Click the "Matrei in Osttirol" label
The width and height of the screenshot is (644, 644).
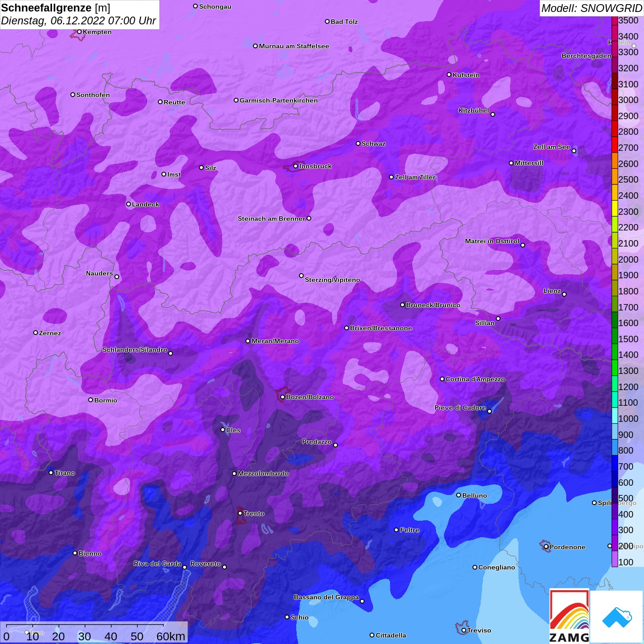(x=492, y=241)
